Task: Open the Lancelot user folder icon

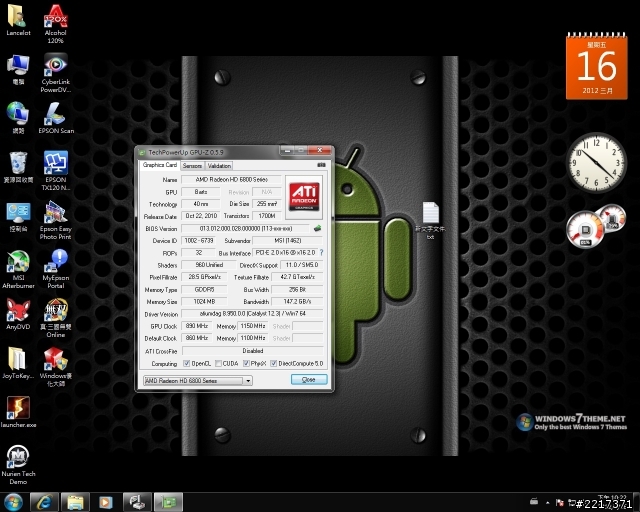Action: pyautogui.click(x=18, y=20)
